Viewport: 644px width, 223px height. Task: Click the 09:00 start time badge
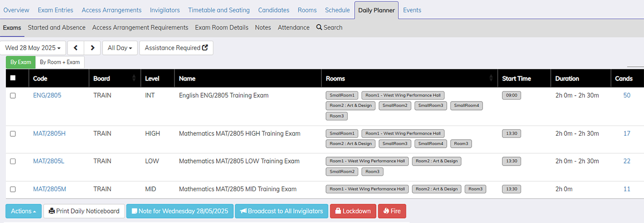coord(511,96)
